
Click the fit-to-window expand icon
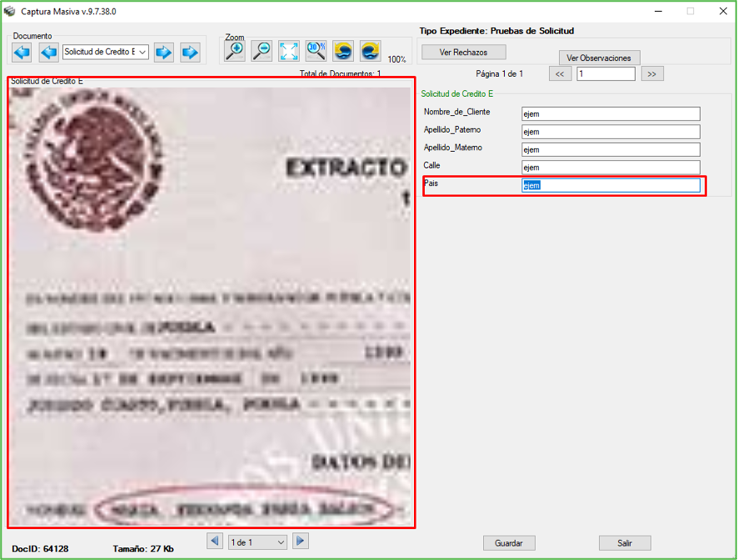coord(289,51)
